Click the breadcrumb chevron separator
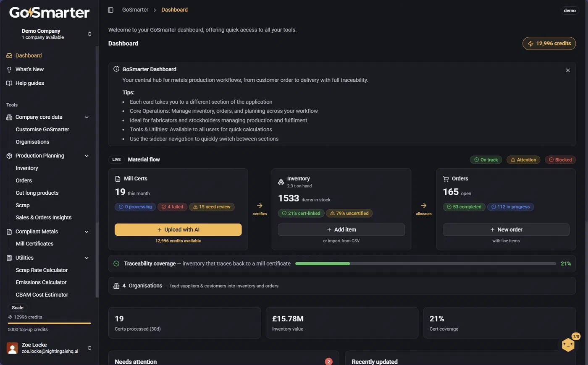This screenshot has height=365, width=588. 155,10
